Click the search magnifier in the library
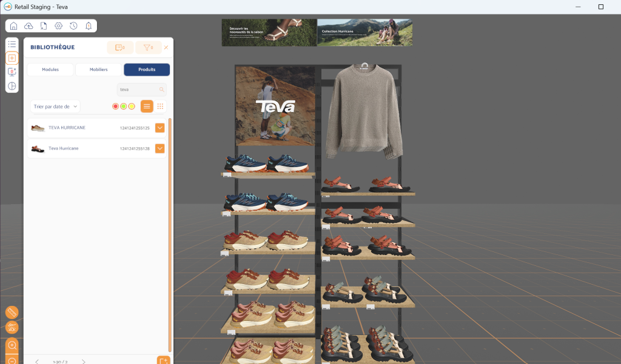Screen dimensions: 621x364 [x=161, y=90]
